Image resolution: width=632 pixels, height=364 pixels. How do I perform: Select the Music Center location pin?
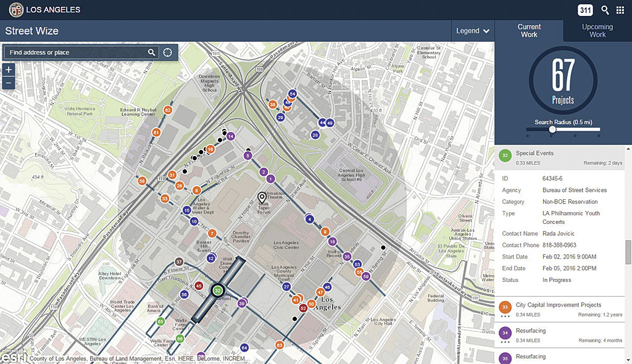pyautogui.click(x=262, y=198)
